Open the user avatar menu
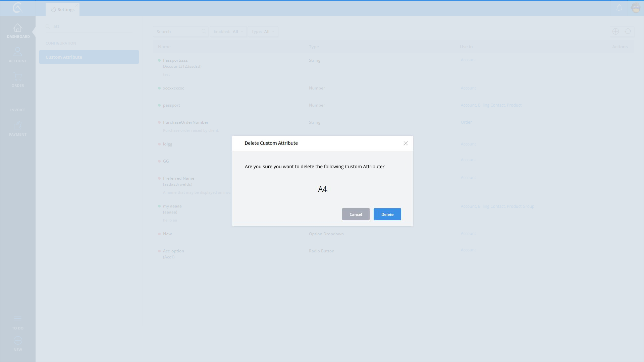 point(636,8)
